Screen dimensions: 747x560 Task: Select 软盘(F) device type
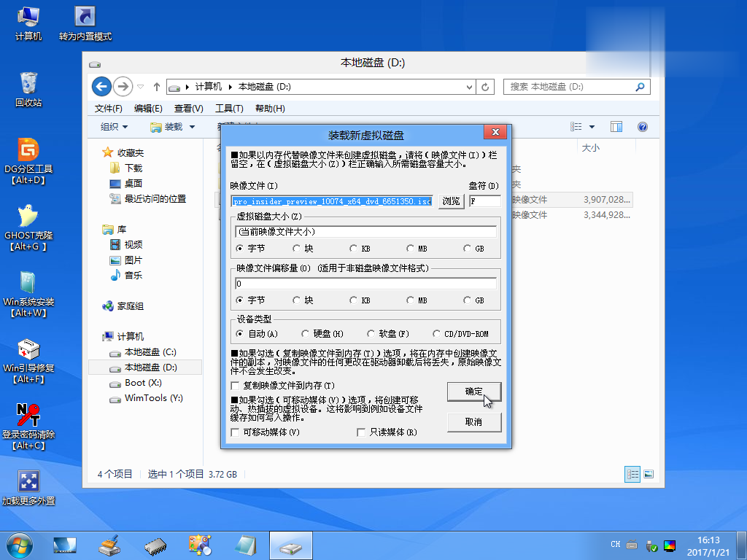pyautogui.click(x=388, y=334)
